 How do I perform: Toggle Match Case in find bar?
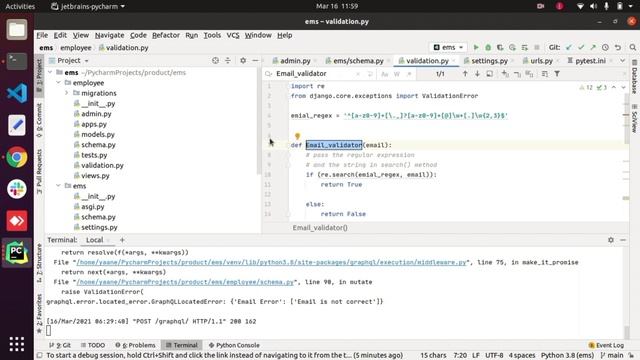coord(384,74)
